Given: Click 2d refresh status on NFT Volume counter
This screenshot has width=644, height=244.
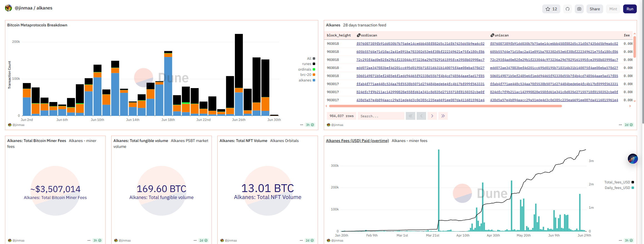Looking at the screenshot, I should 310,240.
